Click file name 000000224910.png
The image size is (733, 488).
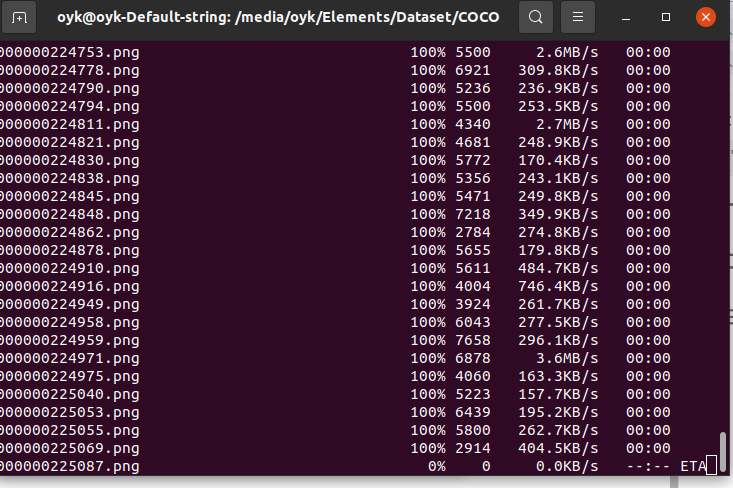click(70, 268)
